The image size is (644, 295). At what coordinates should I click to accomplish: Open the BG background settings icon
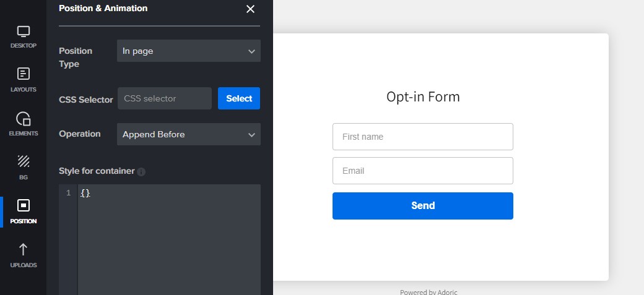coord(24,167)
